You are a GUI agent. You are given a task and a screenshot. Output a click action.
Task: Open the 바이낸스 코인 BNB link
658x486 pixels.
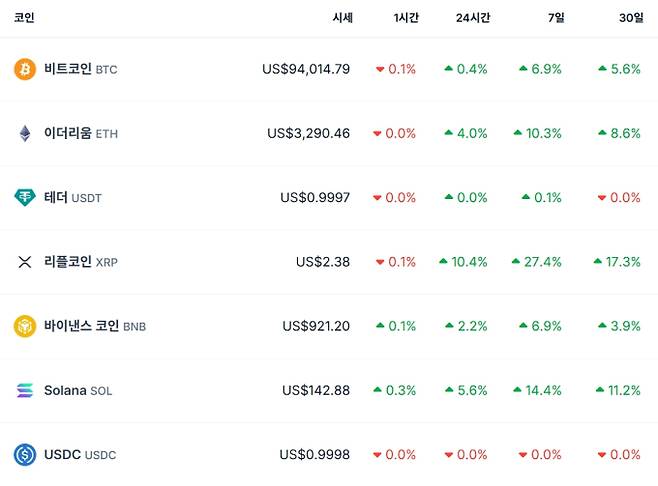click(95, 326)
